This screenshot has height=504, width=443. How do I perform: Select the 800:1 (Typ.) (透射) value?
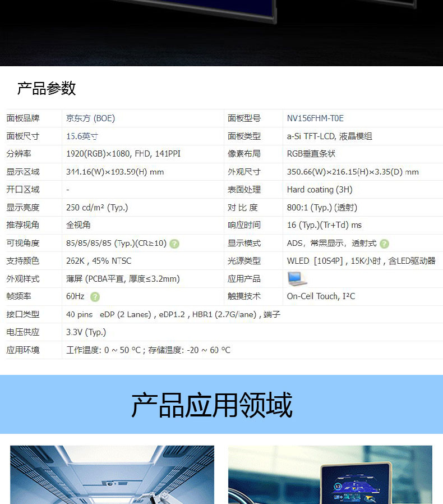322,208
